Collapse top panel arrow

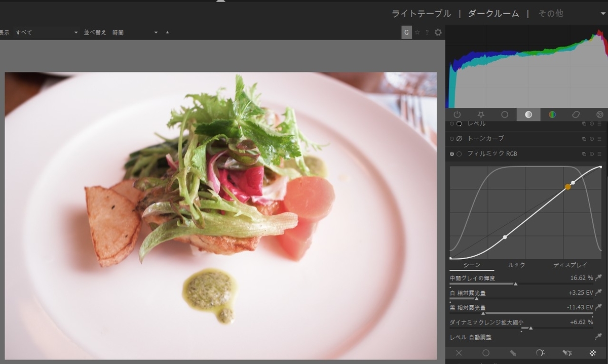coord(220,2)
